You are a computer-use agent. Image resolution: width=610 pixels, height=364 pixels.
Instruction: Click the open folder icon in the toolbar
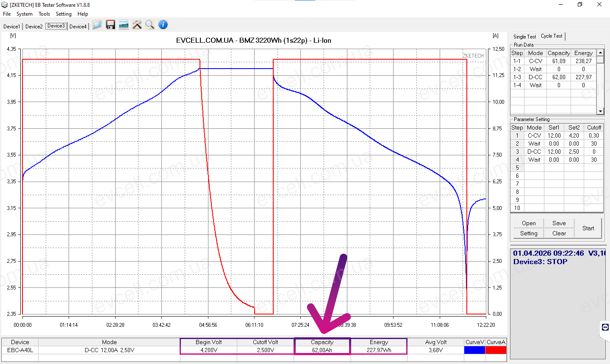[97, 25]
